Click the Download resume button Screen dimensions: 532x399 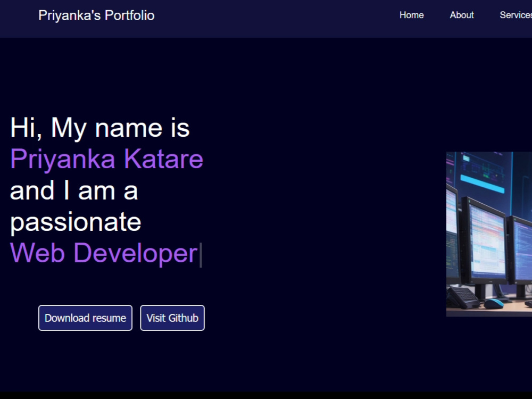point(85,318)
